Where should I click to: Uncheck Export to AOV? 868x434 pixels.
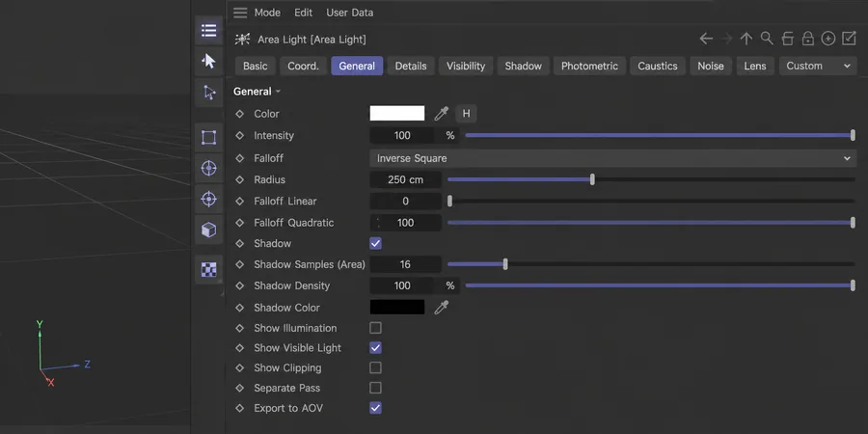click(x=375, y=408)
